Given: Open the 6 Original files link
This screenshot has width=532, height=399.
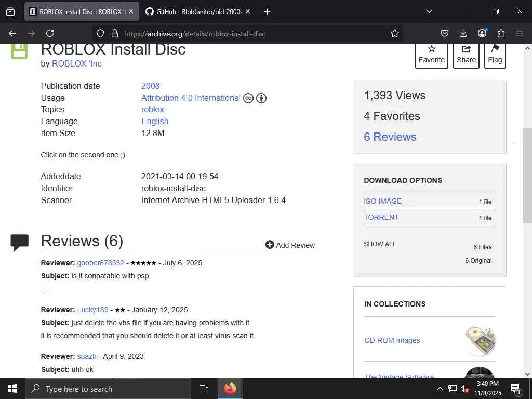Looking at the screenshot, I should pyautogui.click(x=478, y=261).
